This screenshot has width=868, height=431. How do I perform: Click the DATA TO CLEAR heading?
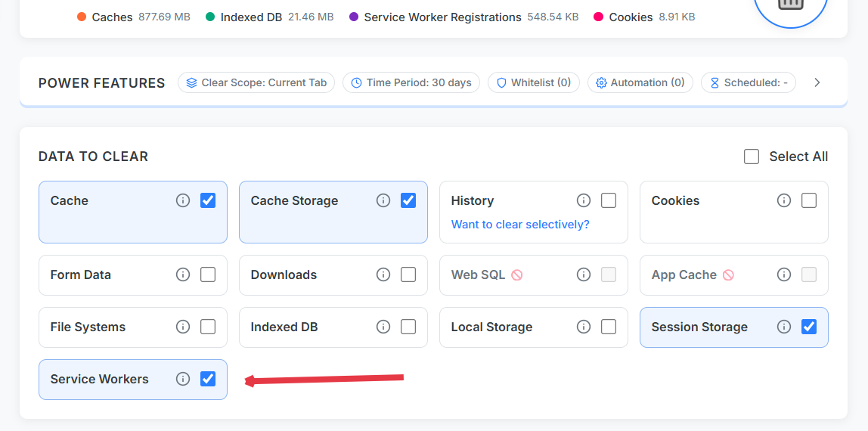coord(93,157)
